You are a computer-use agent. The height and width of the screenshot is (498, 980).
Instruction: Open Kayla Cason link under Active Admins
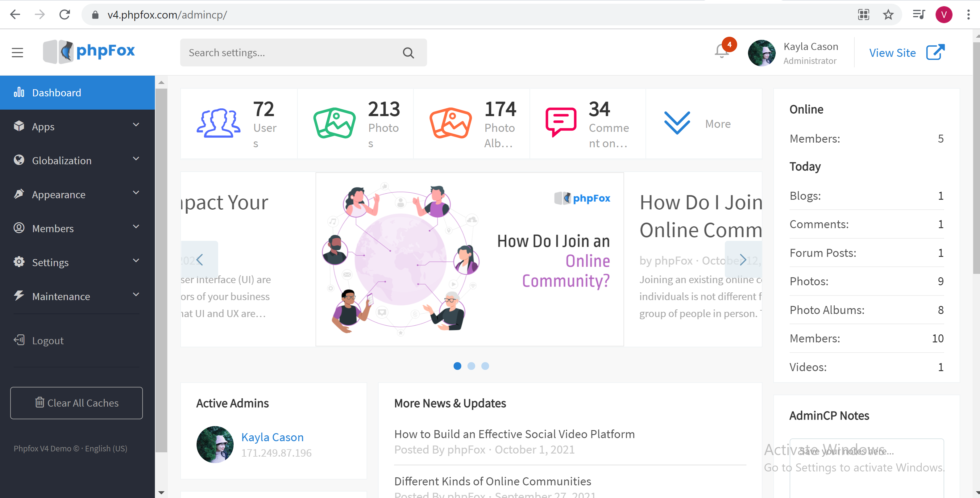272,437
